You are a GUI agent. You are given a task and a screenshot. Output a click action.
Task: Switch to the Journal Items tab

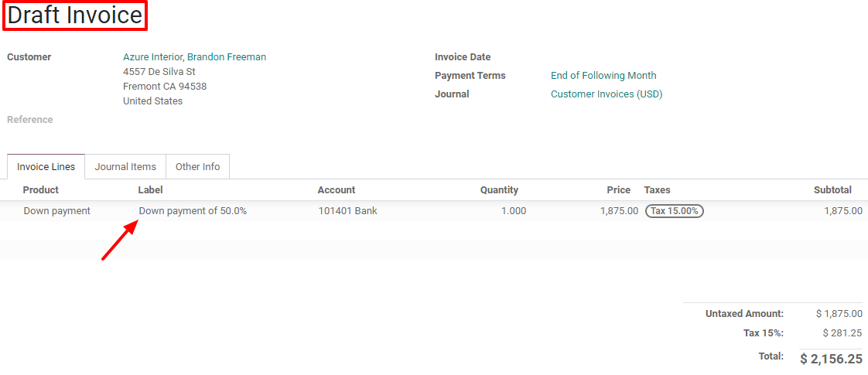click(125, 167)
